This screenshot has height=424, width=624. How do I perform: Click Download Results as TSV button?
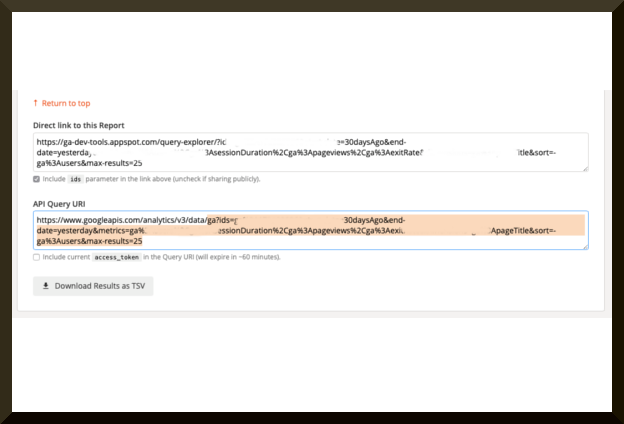pos(93,286)
